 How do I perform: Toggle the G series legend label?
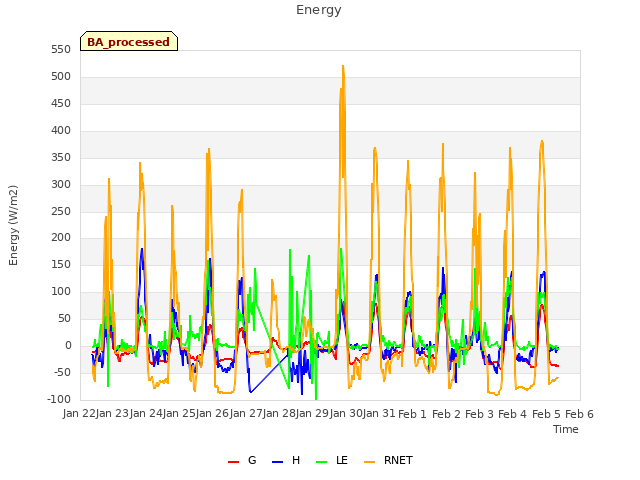pos(252,460)
